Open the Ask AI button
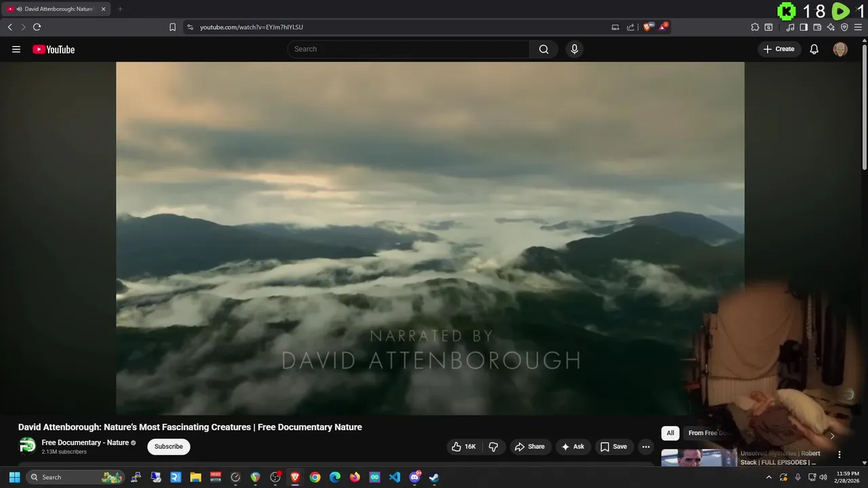Image resolution: width=868 pixels, height=488 pixels. click(572, 447)
